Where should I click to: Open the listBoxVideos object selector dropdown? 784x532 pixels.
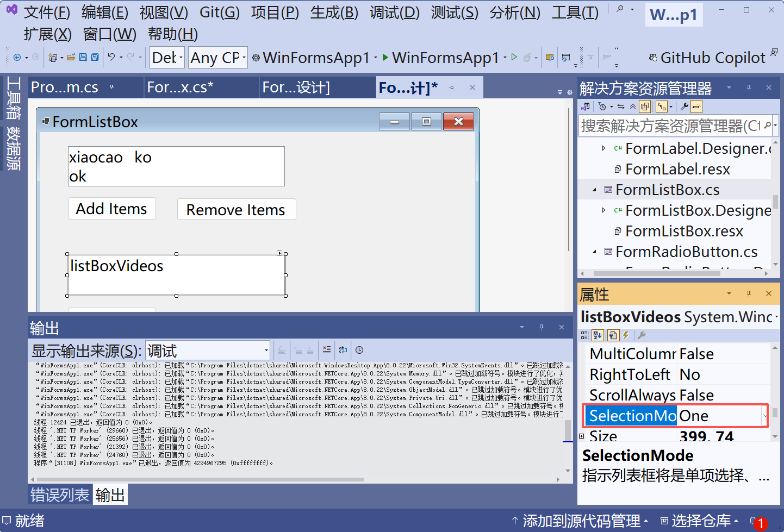coord(776,317)
